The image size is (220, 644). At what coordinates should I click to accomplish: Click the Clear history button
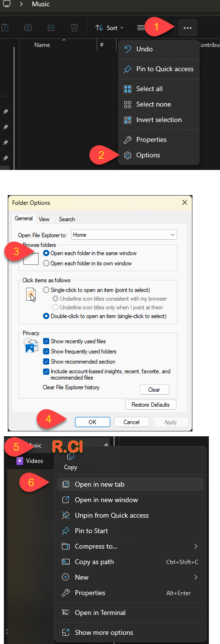click(154, 390)
